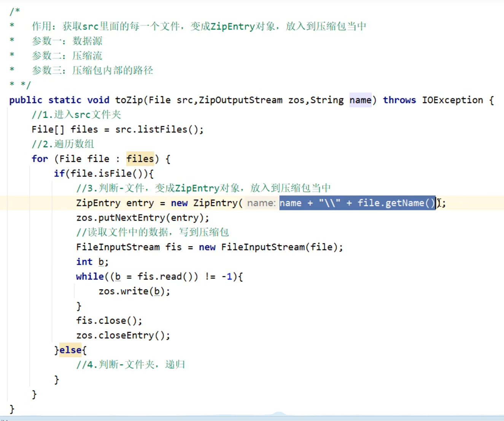Click the comment '//4.判断-文件夹，递归'
The height and width of the screenshot is (421, 504).
(x=130, y=365)
